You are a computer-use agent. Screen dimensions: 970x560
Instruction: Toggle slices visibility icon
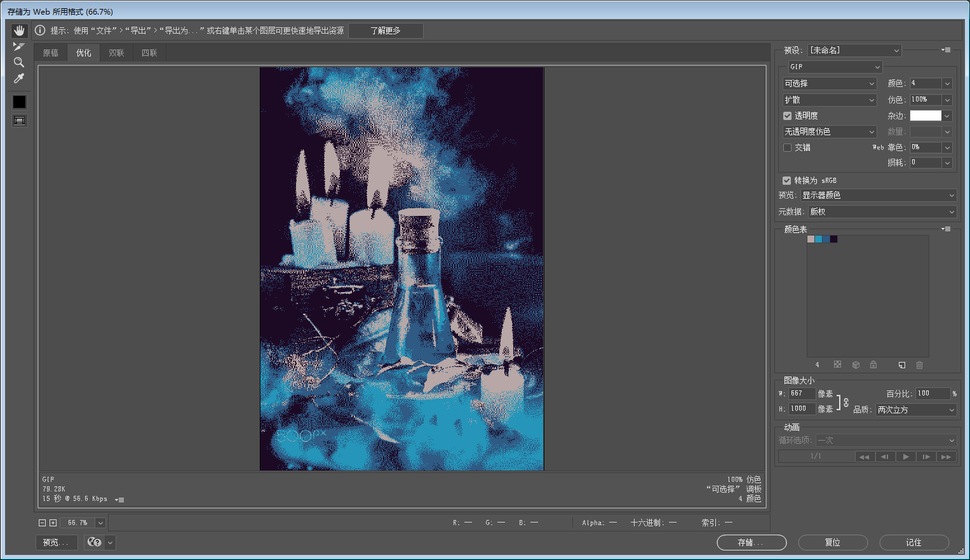point(20,121)
